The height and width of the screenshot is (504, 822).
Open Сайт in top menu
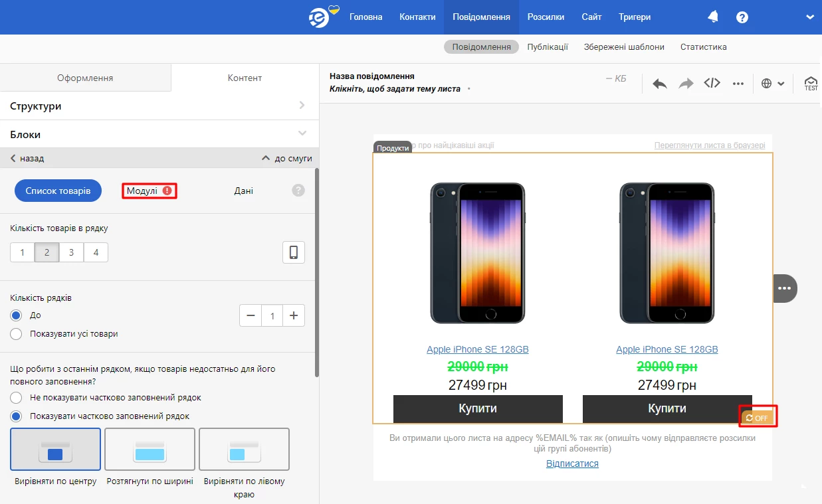(x=591, y=17)
